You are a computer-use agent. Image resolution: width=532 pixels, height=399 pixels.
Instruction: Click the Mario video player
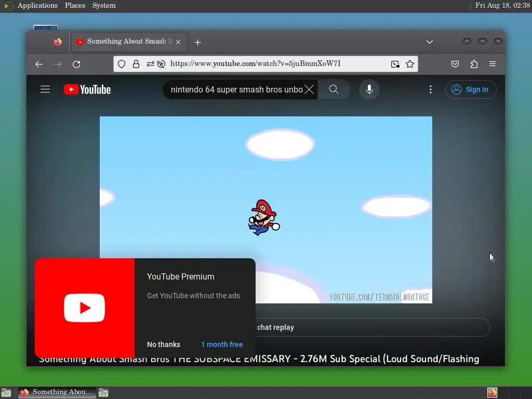265,210
